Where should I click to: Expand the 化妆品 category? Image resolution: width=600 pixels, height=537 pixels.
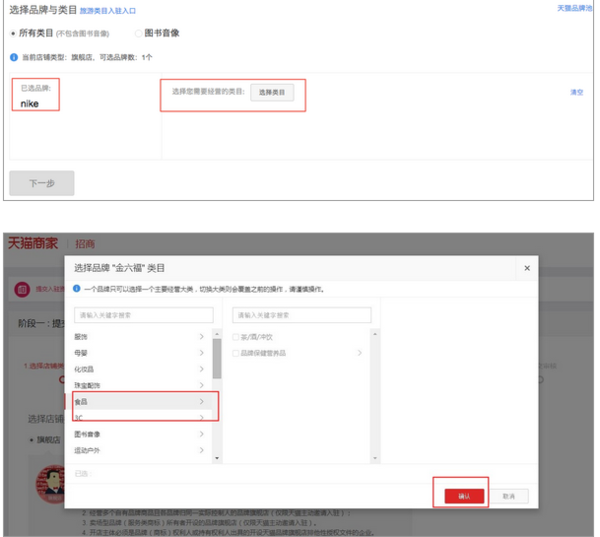[140, 369]
